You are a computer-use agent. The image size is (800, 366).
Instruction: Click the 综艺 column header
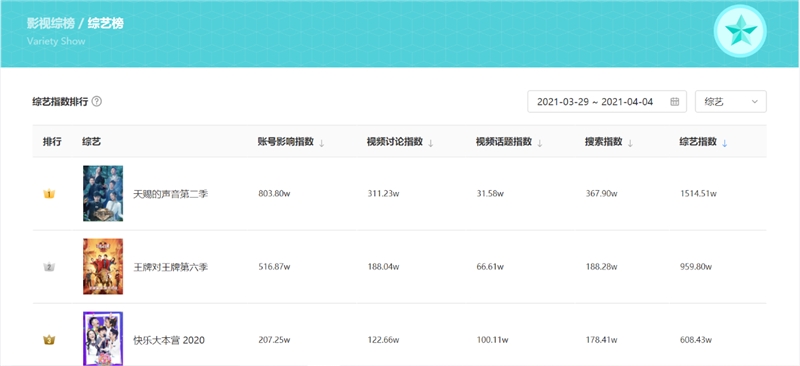91,142
